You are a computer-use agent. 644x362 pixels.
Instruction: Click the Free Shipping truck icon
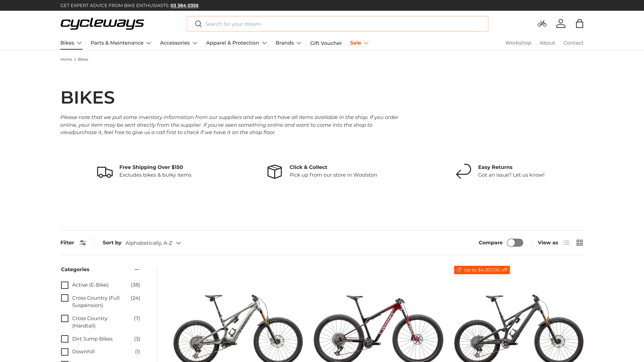coord(105,172)
